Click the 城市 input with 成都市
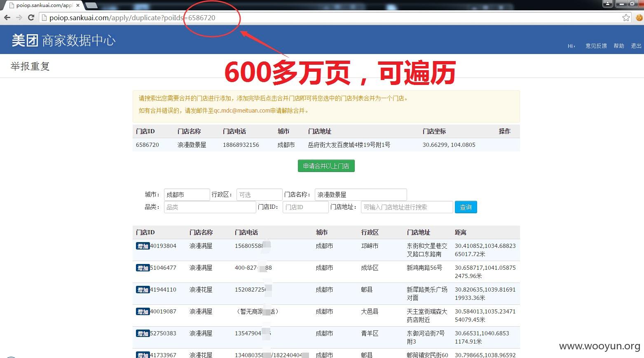 (x=187, y=195)
